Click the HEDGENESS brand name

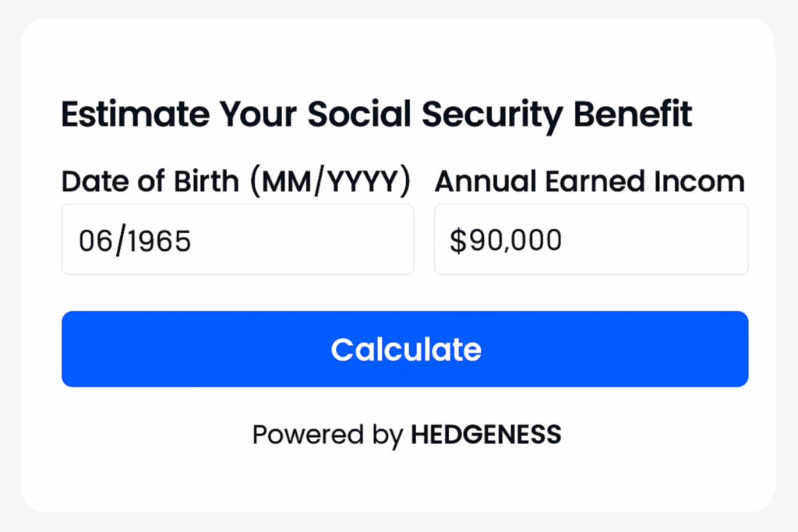coord(486,435)
